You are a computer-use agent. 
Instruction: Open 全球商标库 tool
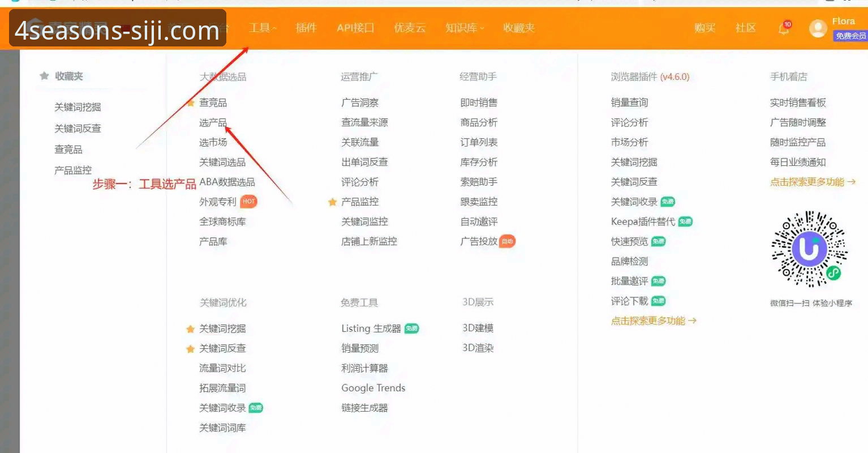point(222,221)
